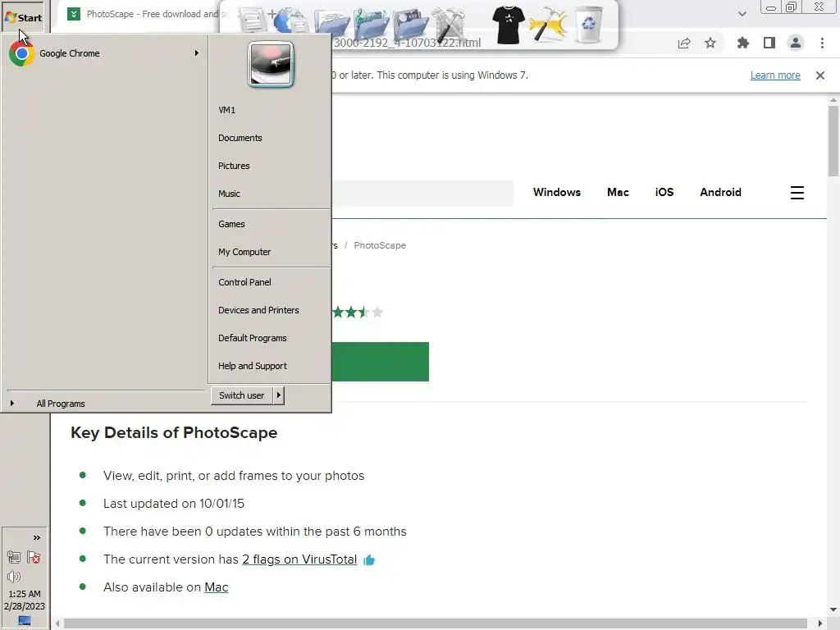This screenshot has height=630, width=840.
Task: Click the Learn more link
Action: click(775, 75)
